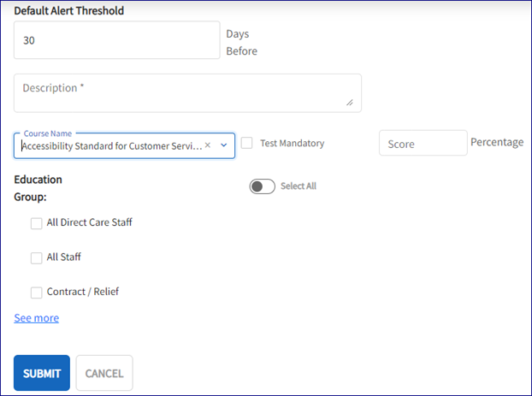Focus the Default Alert Threshold field showing 30
Viewport: 532px width, 396px height.
pyautogui.click(x=117, y=40)
